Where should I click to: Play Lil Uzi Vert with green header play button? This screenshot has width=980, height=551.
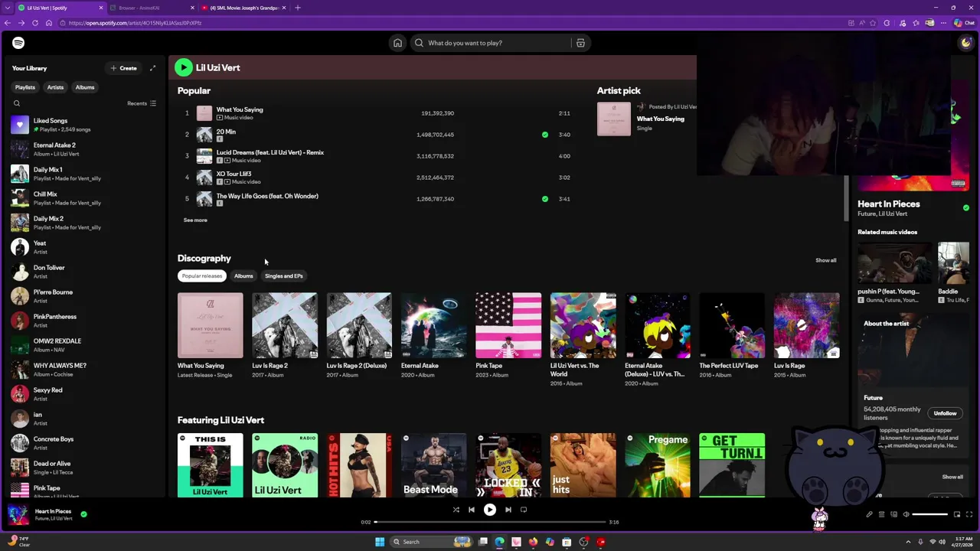(183, 67)
